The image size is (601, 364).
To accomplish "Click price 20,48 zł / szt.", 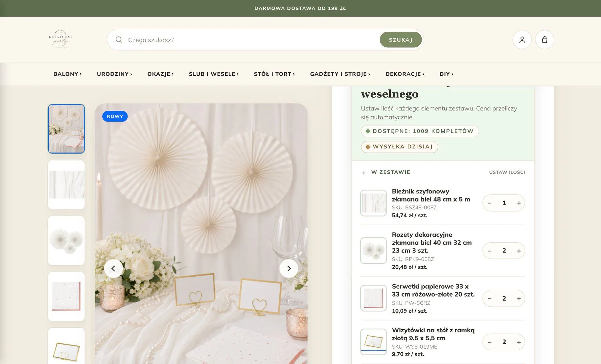I will point(410,267).
